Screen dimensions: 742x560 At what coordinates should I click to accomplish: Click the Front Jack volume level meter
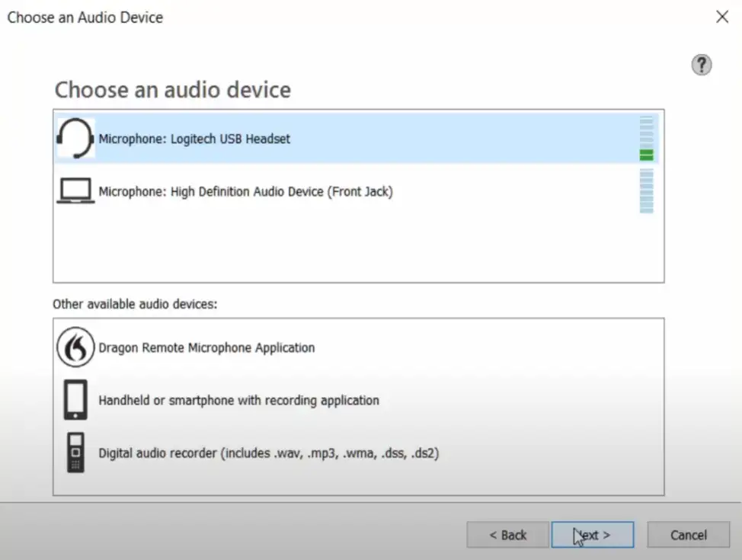pyautogui.click(x=647, y=191)
